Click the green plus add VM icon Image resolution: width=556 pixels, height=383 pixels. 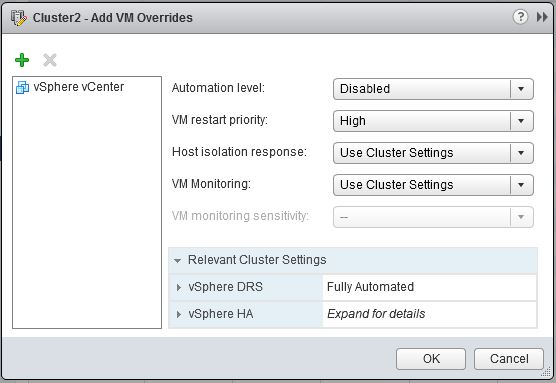coord(22,60)
